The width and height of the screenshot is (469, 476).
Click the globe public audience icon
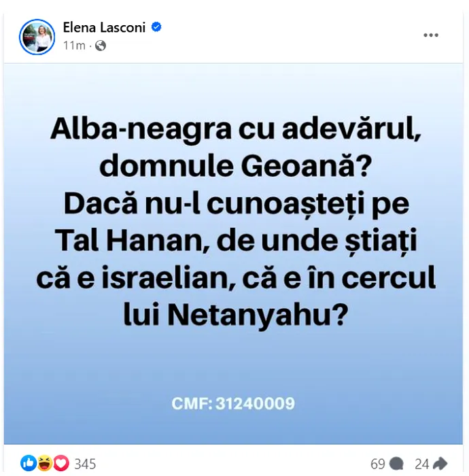[101, 46]
